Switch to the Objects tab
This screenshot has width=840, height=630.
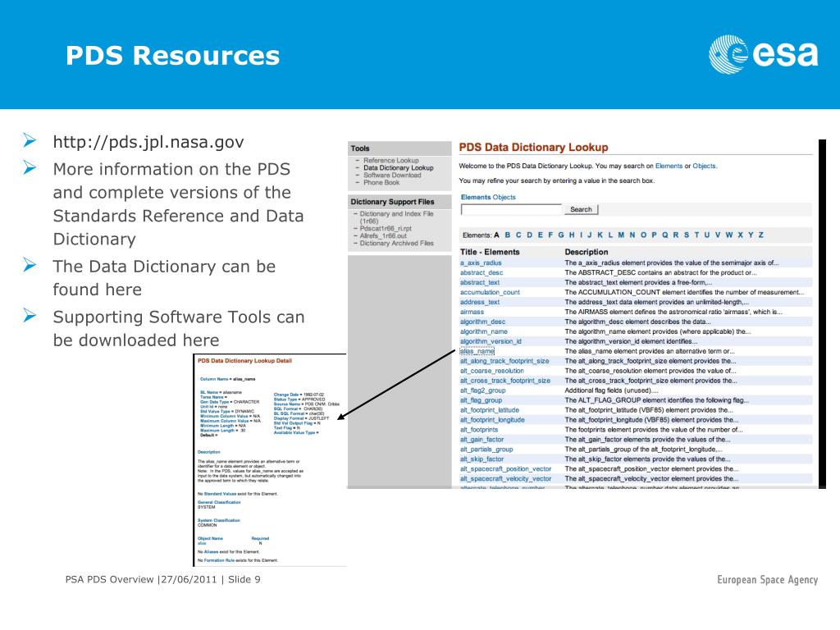tap(504, 197)
